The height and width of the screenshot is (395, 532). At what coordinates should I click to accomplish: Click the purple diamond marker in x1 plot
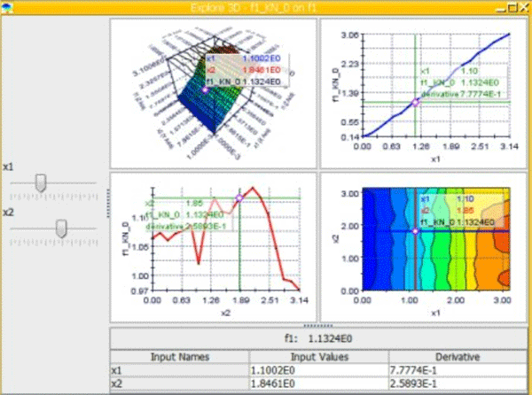415,103
